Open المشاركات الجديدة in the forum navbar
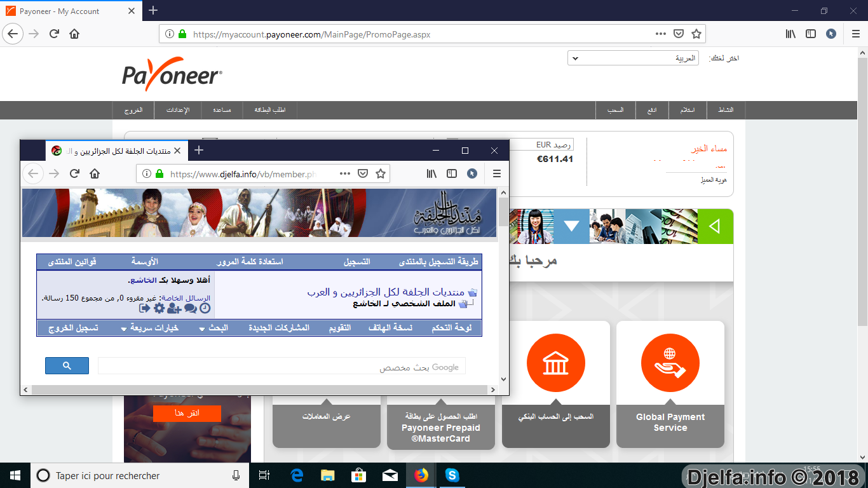Viewport: 868px width, 488px height. [279, 328]
